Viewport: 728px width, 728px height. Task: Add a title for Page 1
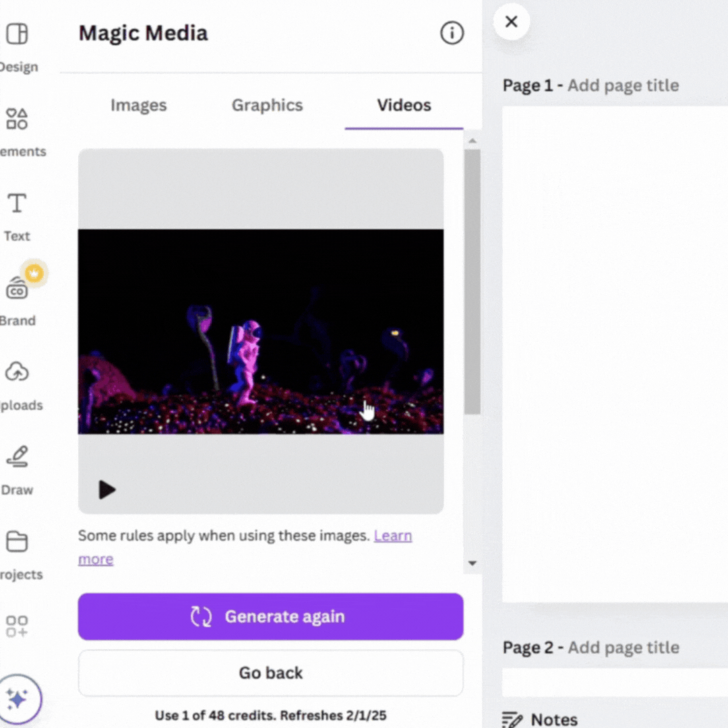623,86
